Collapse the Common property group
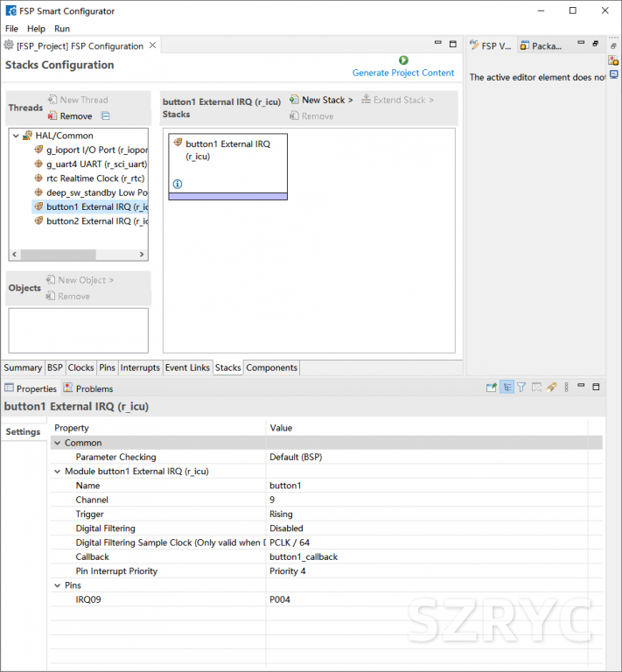This screenshot has width=622, height=672. [x=58, y=443]
